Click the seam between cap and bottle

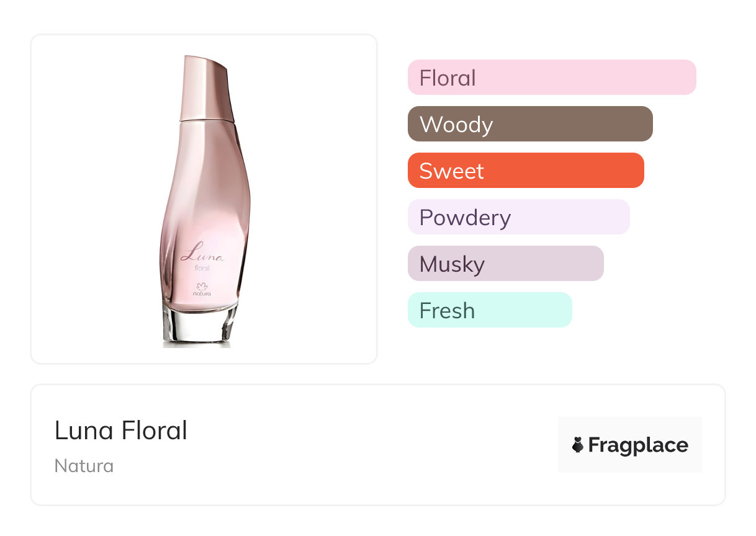click(x=208, y=120)
